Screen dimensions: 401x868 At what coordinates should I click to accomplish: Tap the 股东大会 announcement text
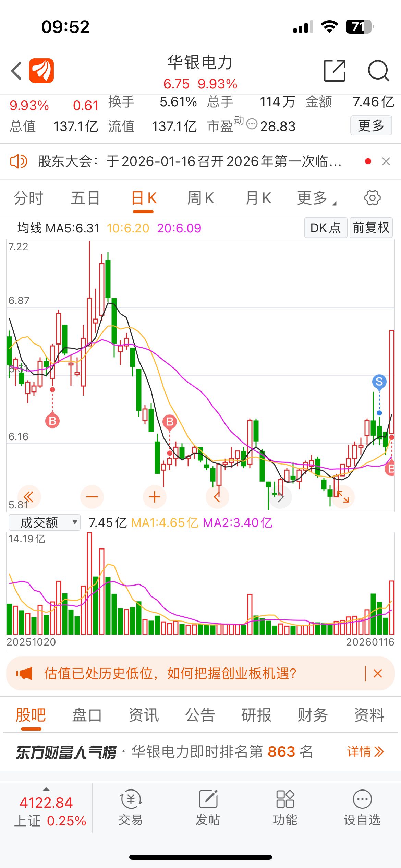pos(190,161)
